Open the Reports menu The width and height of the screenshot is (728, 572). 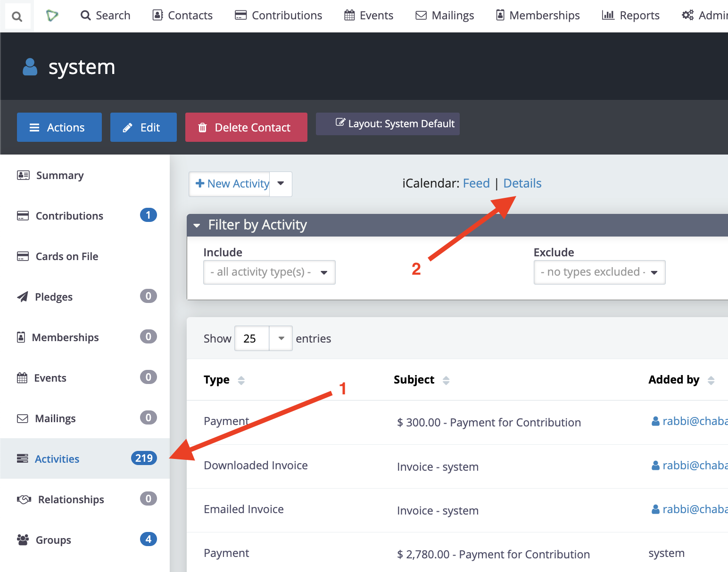pos(630,16)
